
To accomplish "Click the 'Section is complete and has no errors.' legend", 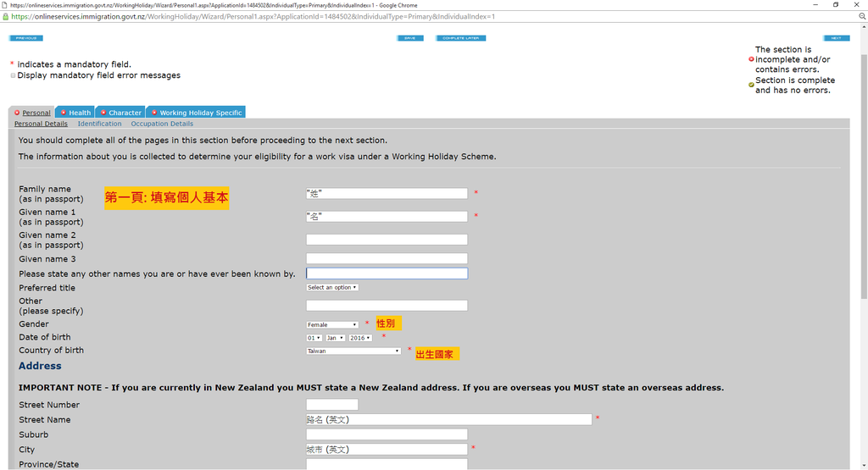I will [x=795, y=86].
